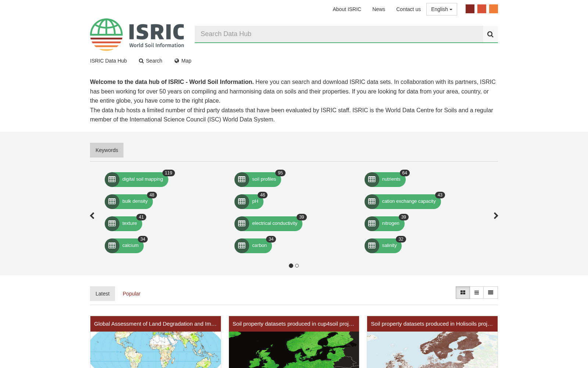The width and height of the screenshot is (588, 368).
Task: Click table icon of electrical conductivity keyword
Action: (x=242, y=224)
